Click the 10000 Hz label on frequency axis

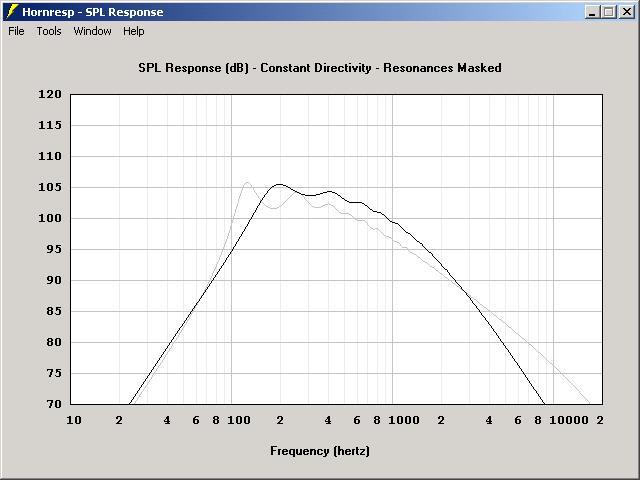[x=570, y=421]
